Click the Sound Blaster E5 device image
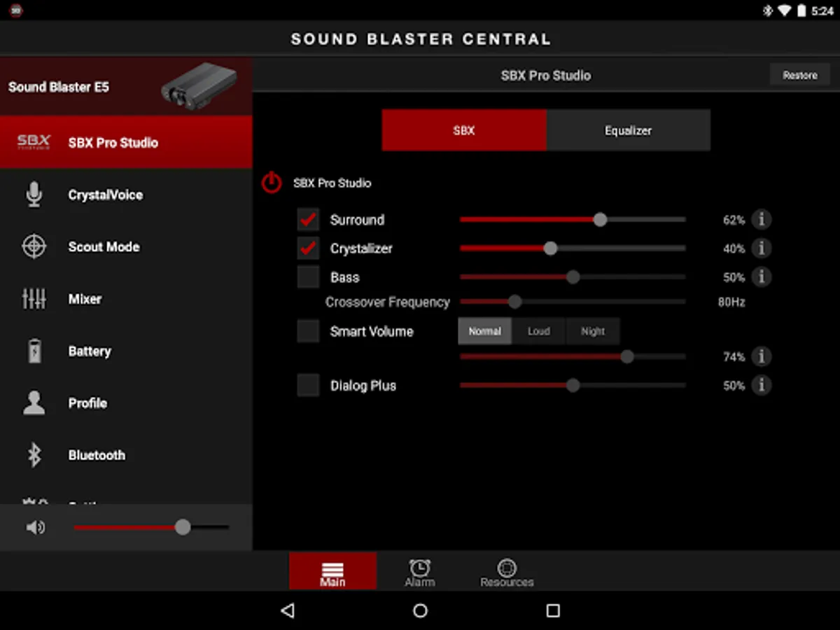Viewport: 840px width, 630px height. pyautogui.click(x=199, y=85)
